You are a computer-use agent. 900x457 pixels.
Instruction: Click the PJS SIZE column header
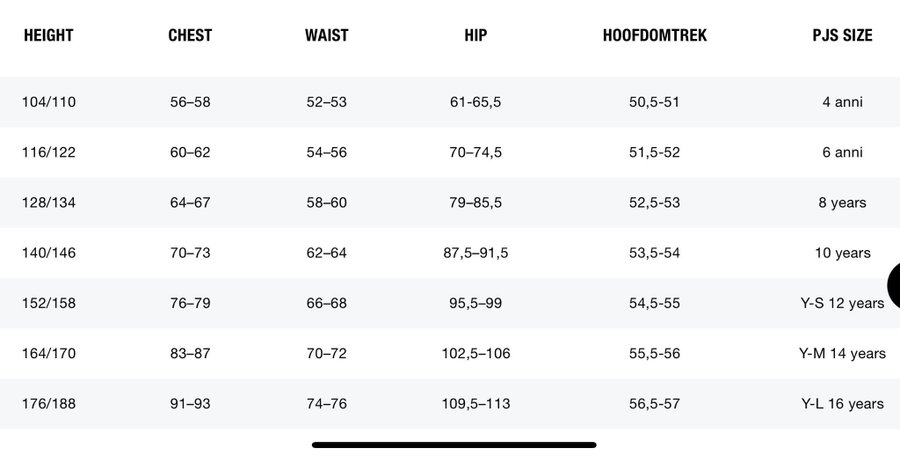pos(842,36)
